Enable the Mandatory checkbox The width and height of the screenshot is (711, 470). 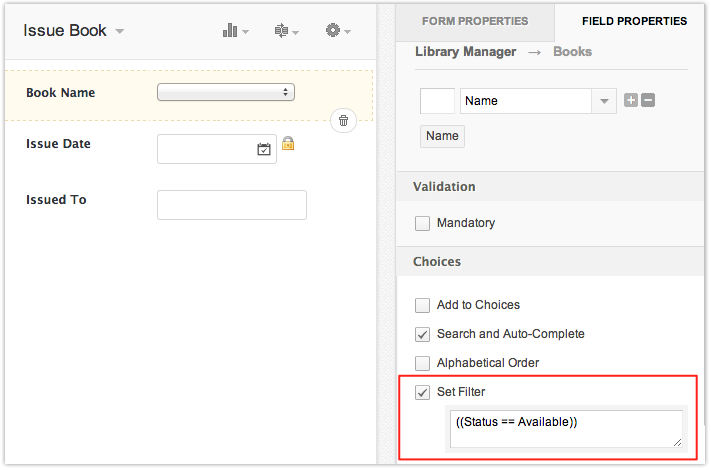pyautogui.click(x=423, y=223)
